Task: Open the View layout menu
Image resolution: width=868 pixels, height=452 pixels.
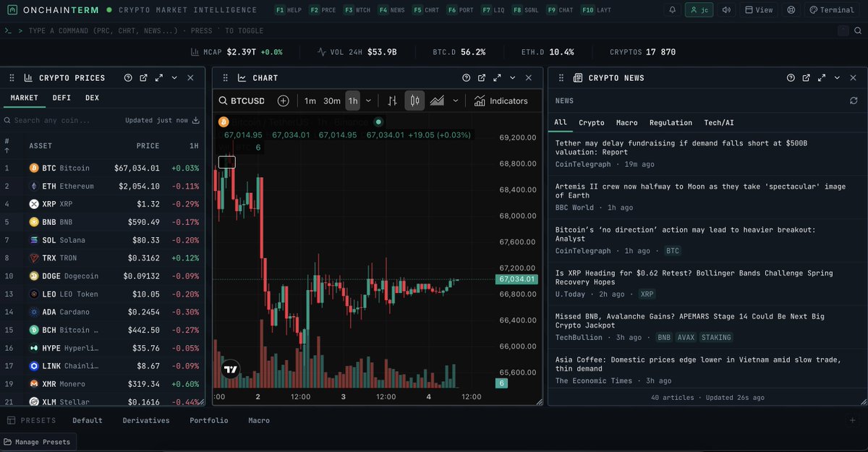Action: click(759, 10)
